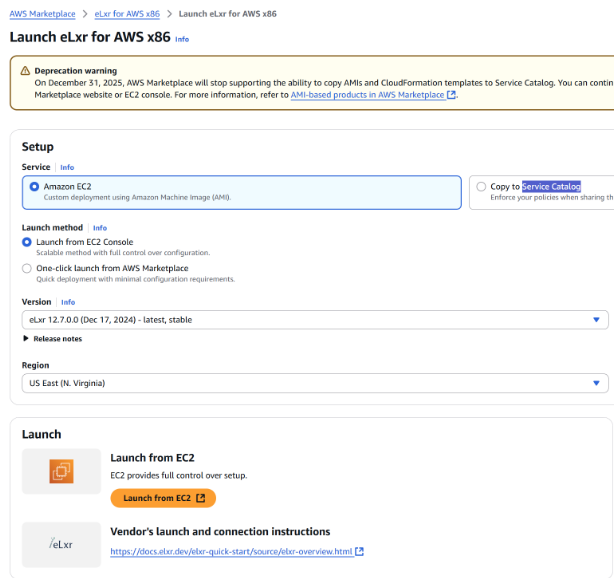Select the Amazon EC2 service radio button
This screenshot has height=578, width=614.
34,186
